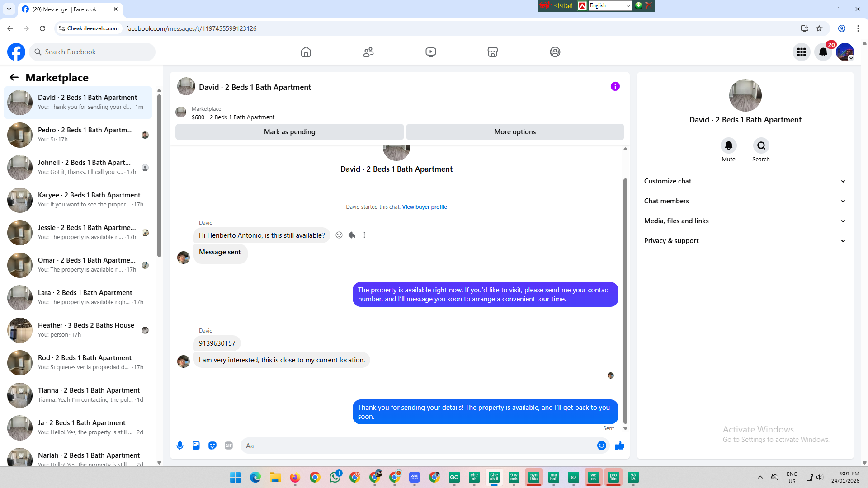Open the Marketplace tab in top navigation
The image size is (868, 488).
(493, 52)
